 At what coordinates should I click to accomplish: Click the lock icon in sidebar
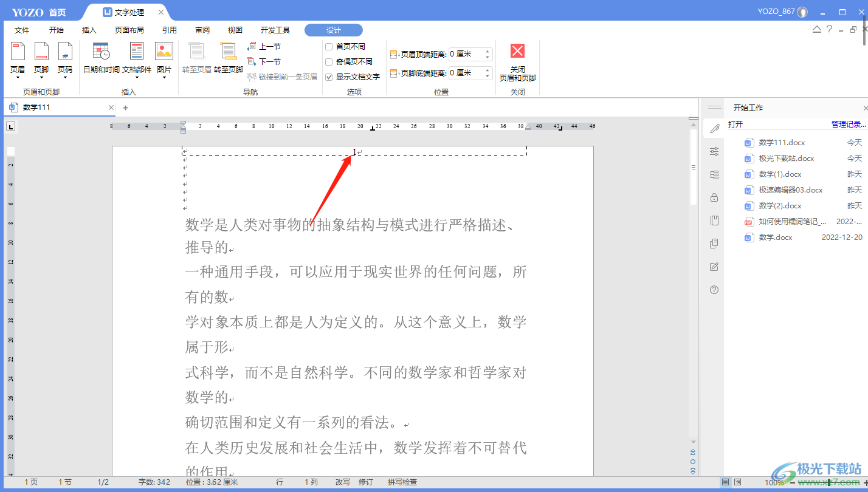click(x=714, y=197)
